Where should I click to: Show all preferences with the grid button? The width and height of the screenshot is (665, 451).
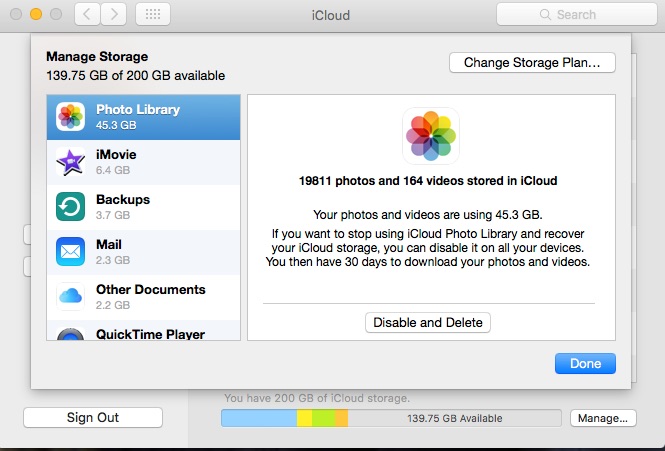pos(153,14)
